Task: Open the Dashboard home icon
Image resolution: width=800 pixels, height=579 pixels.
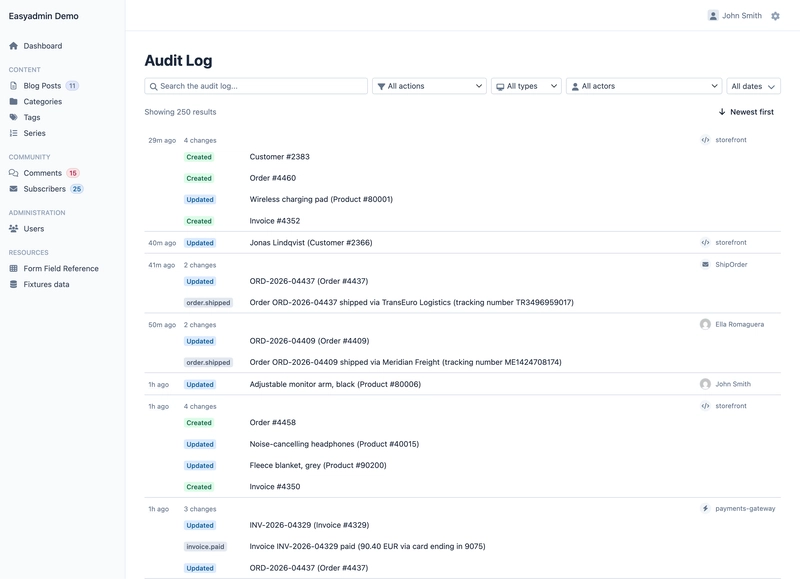Action: click(14, 46)
